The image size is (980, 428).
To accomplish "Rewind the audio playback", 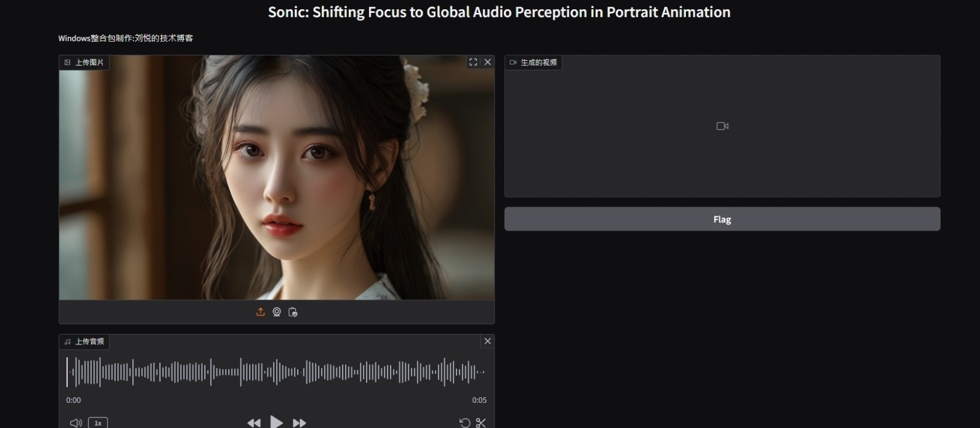I will pyautogui.click(x=253, y=422).
